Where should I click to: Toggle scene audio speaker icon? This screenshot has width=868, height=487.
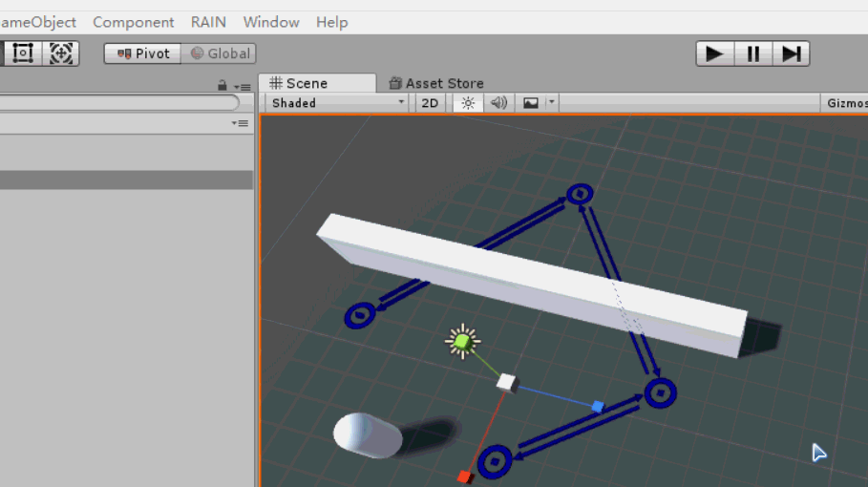click(498, 103)
